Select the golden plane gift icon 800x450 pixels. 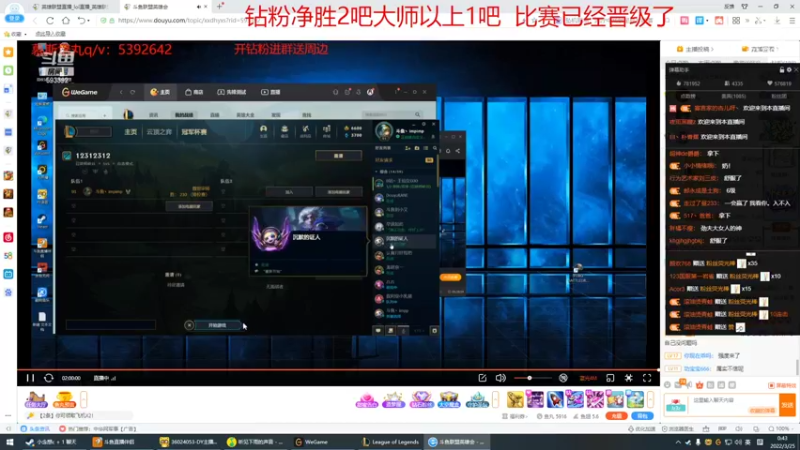click(515, 399)
